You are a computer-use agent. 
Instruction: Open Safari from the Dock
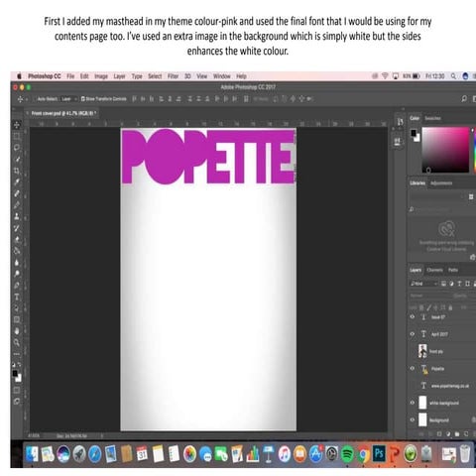94,453
